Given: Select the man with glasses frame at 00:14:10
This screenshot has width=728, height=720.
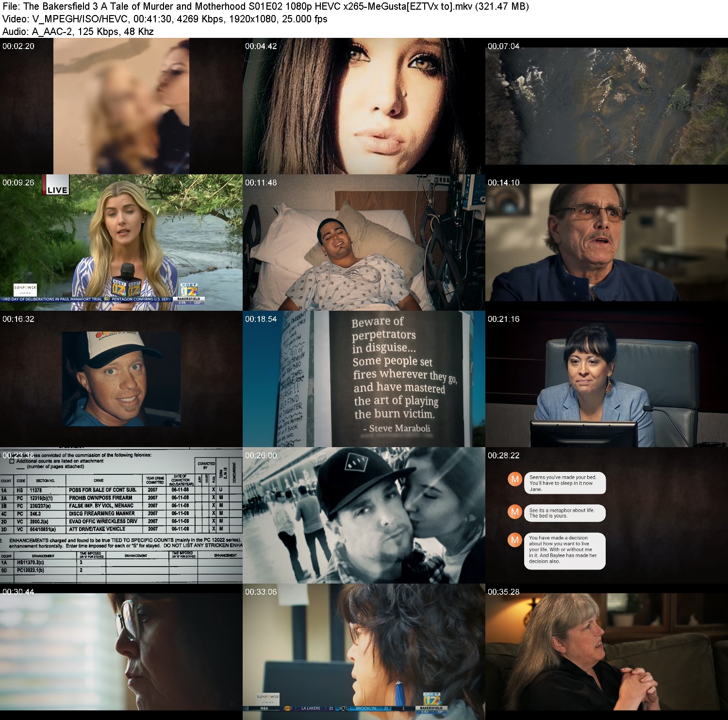Looking at the screenshot, I should [x=607, y=242].
